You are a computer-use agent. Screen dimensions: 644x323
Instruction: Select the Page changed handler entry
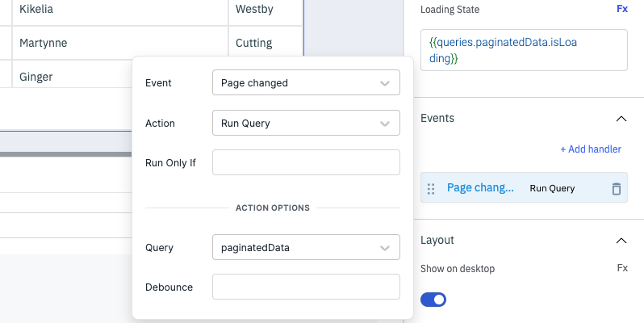tap(480, 188)
